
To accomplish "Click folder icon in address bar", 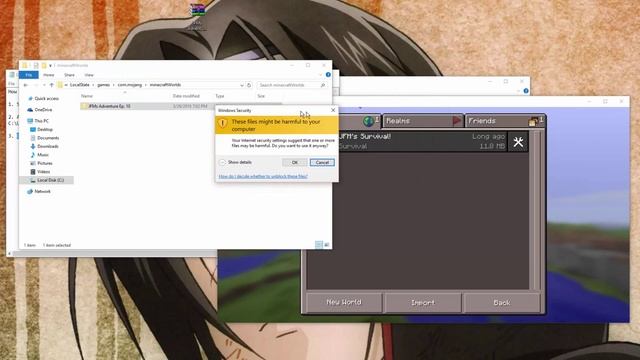I will [x=60, y=85].
